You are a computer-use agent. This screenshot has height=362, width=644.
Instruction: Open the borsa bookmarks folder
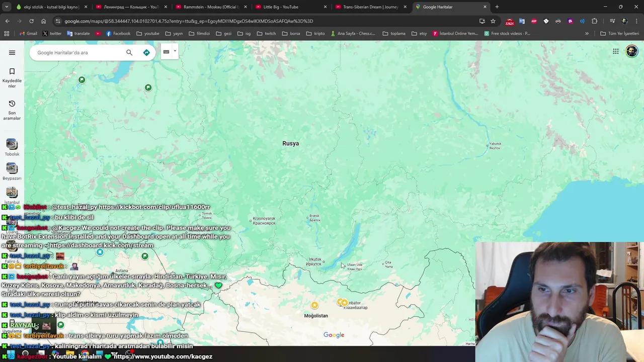(291, 34)
